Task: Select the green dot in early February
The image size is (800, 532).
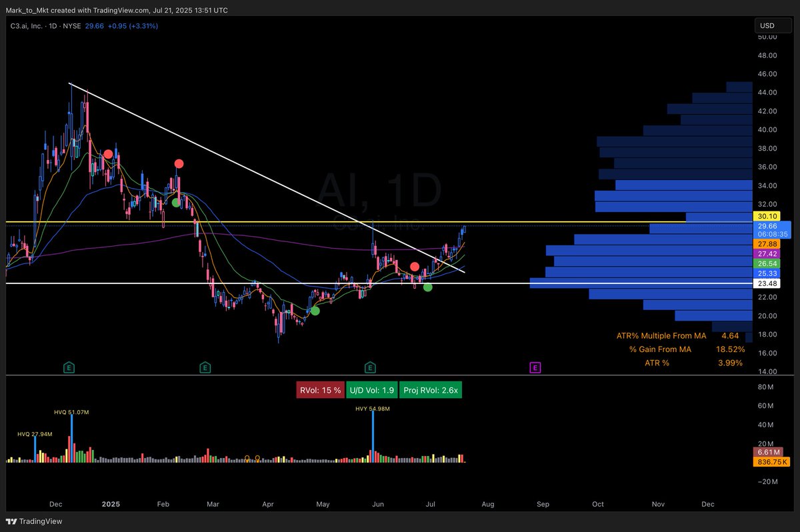Action: pos(176,203)
